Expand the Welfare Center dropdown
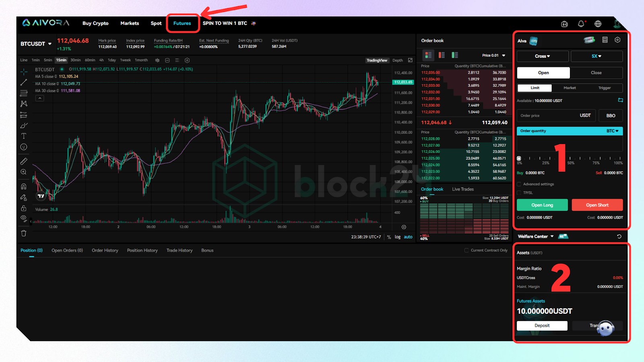 click(536, 237)
